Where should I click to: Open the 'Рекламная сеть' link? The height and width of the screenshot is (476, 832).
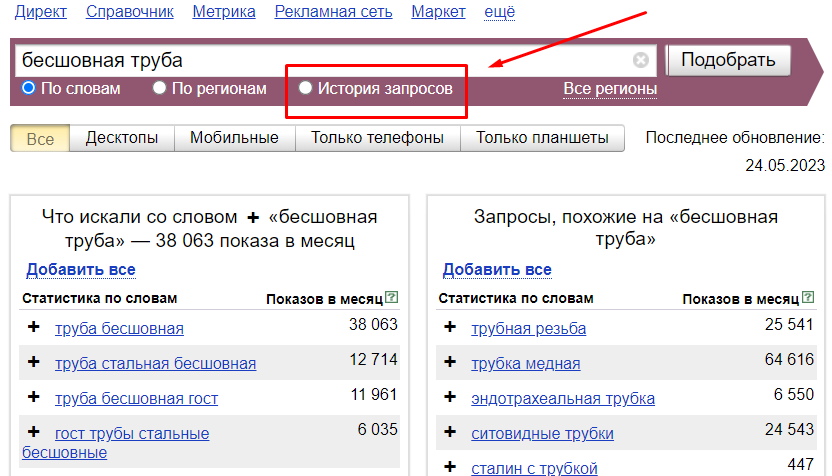[333, 12]
